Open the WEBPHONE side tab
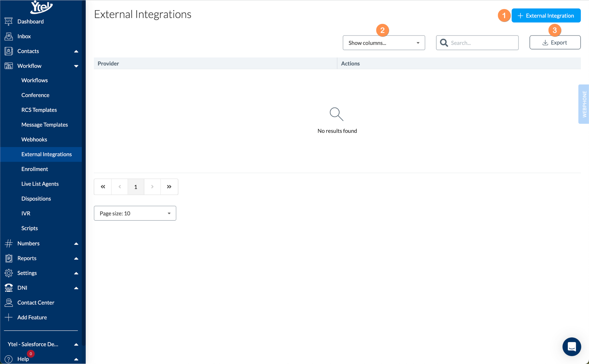The image size is (589, 364). click(584, 104)
